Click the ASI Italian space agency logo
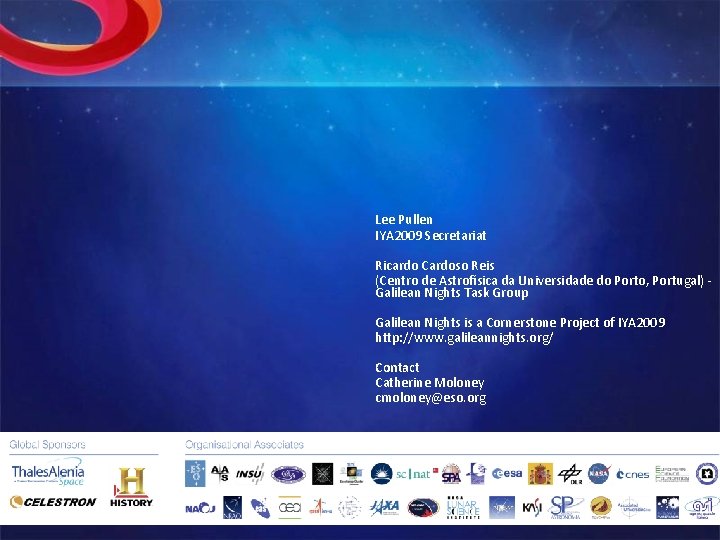 pyautogui.click(x=702, y=508)
